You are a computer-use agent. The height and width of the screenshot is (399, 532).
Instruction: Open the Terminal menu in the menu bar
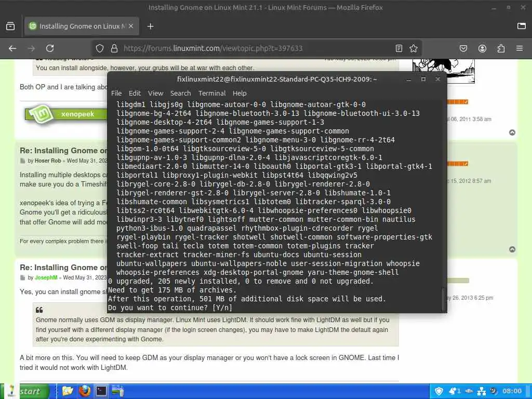(212, 94)
